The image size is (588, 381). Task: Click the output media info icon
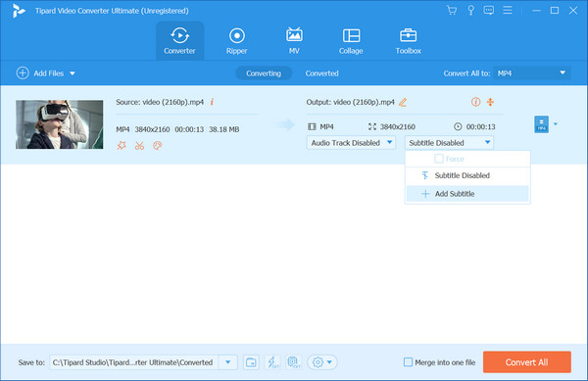[475, 102]
